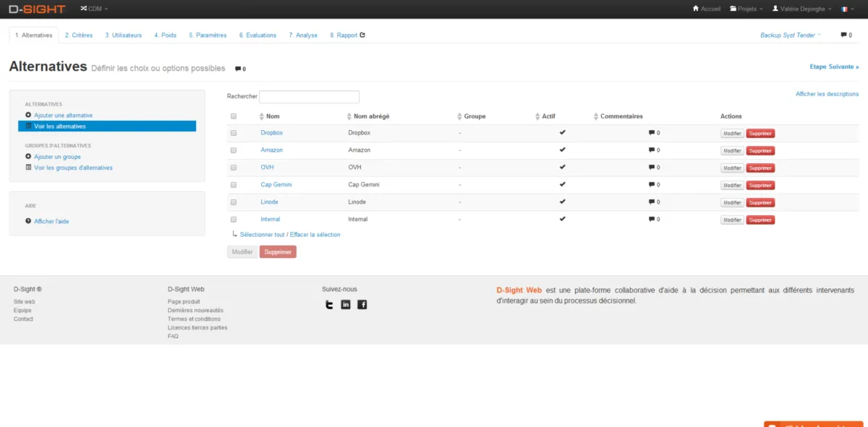Click the sort arrows beside Groupe column
Image resolution: width=868 pixels, height=427 pixels.
(459, 116)
